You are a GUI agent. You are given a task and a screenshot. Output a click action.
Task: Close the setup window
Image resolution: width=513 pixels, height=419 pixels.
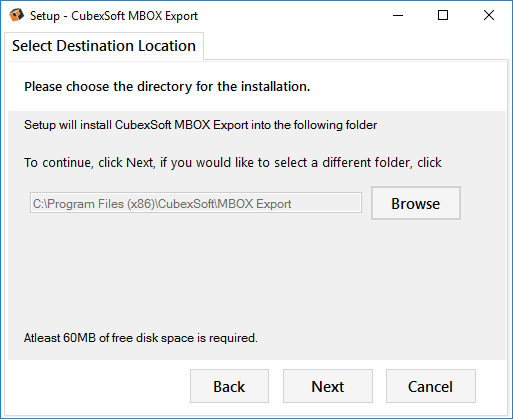489,15
